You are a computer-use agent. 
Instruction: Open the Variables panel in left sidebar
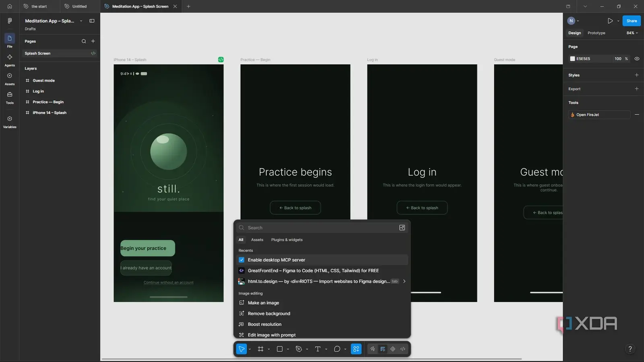10,121
